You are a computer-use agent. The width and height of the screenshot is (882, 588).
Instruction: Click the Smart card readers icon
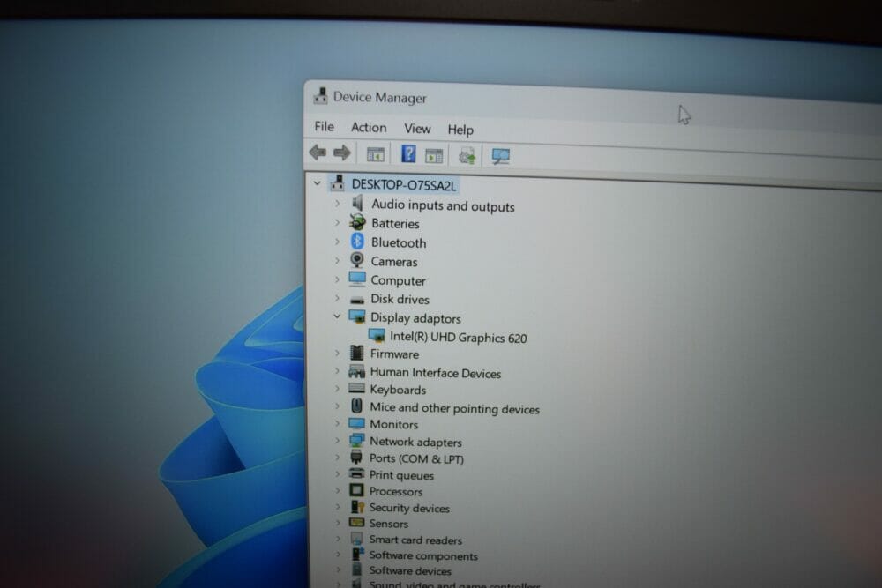356,538
